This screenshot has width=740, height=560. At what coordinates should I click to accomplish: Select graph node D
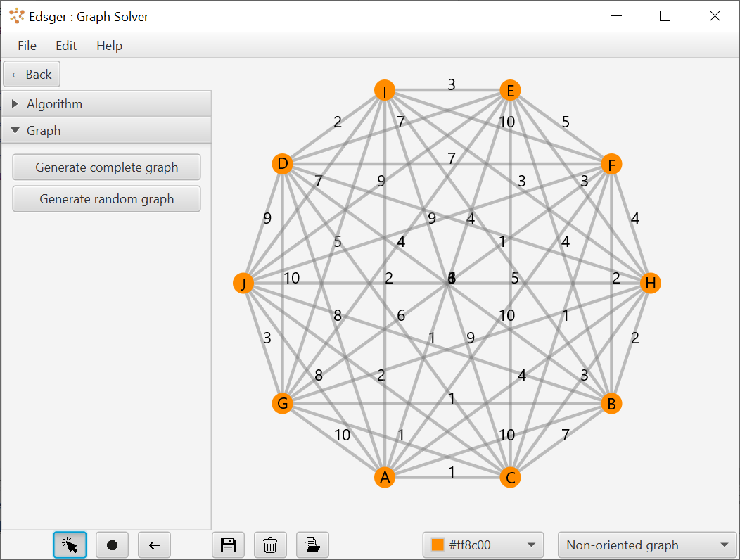tap(282, 164)
